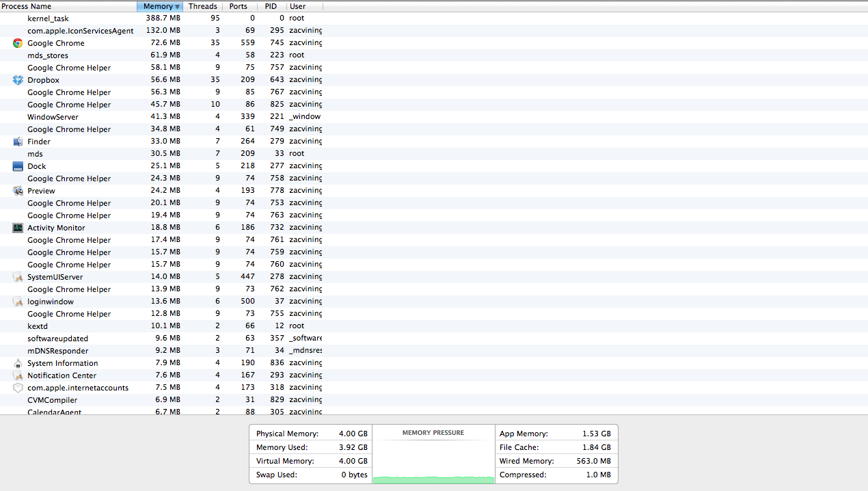Click the Wired Memory 563.0 MB entry
Viewport: 868px width, 491px height.
coord(555,461)
